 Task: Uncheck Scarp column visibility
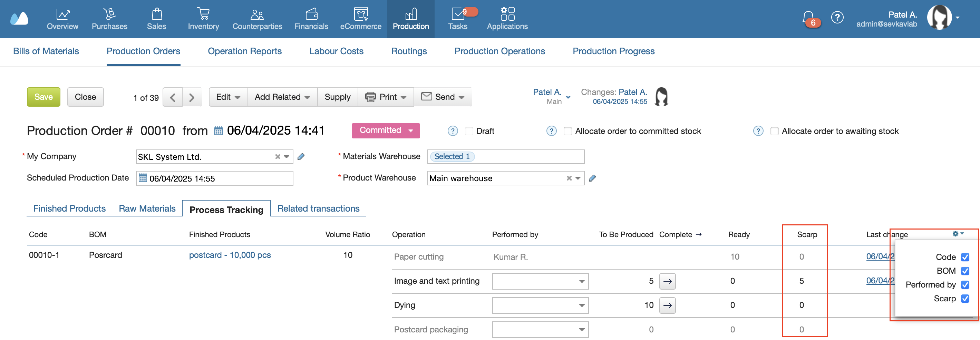click(965, 299)
